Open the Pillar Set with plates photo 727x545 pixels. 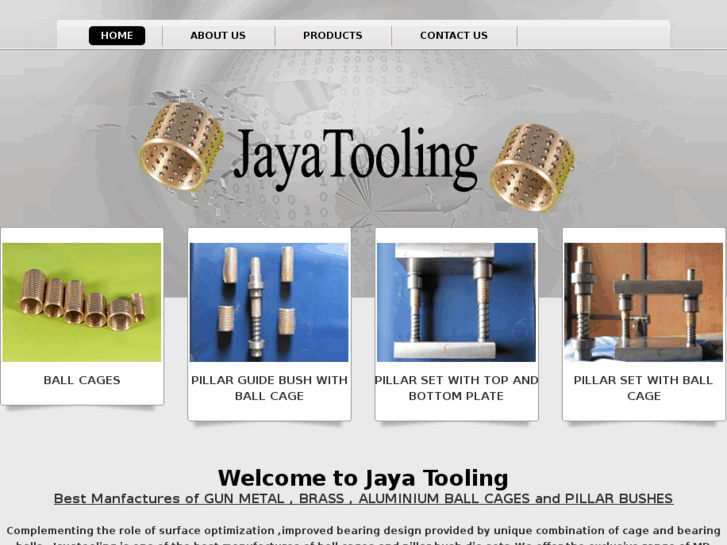[x=456, y=302]
